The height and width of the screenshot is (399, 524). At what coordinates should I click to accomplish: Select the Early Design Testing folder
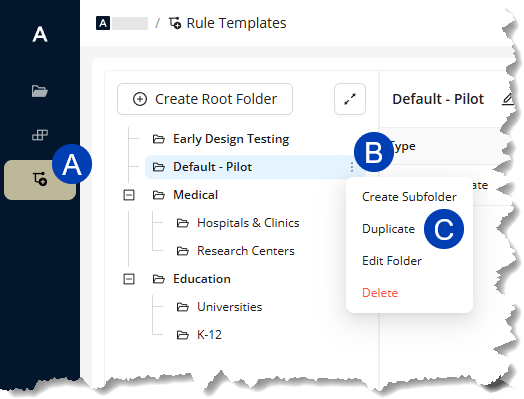[231, 139]
